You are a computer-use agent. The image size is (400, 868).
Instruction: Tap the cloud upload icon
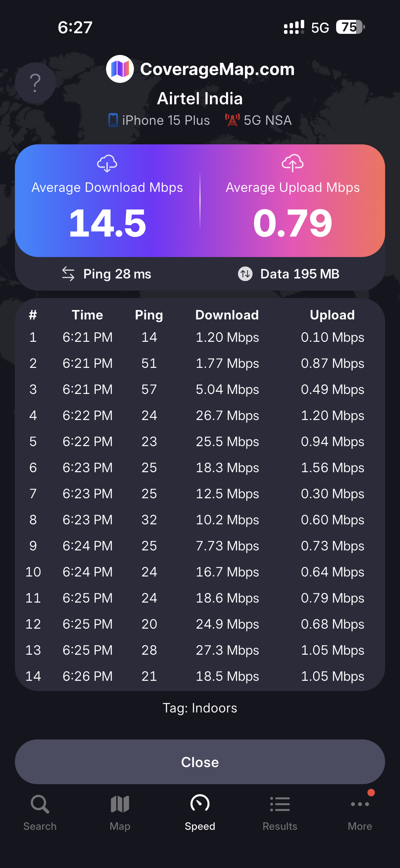[293, 163]
